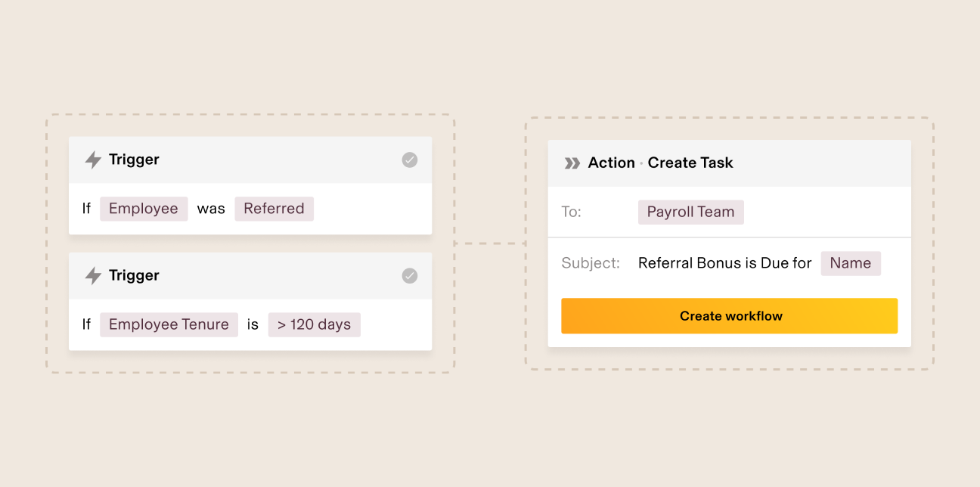Screen dimensions: 980x487
Task: Select the Payroll Team recipient chip
Action: point(690,212)
